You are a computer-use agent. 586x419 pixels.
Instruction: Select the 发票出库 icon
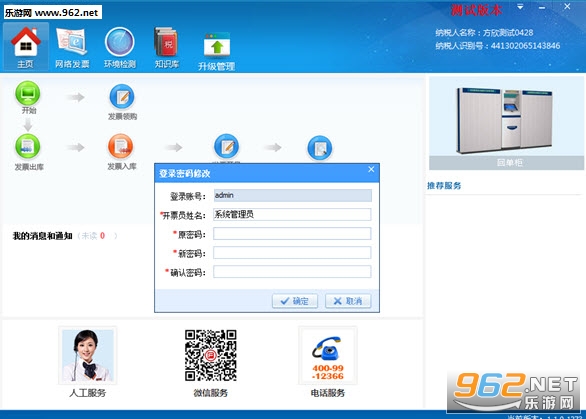28,147
